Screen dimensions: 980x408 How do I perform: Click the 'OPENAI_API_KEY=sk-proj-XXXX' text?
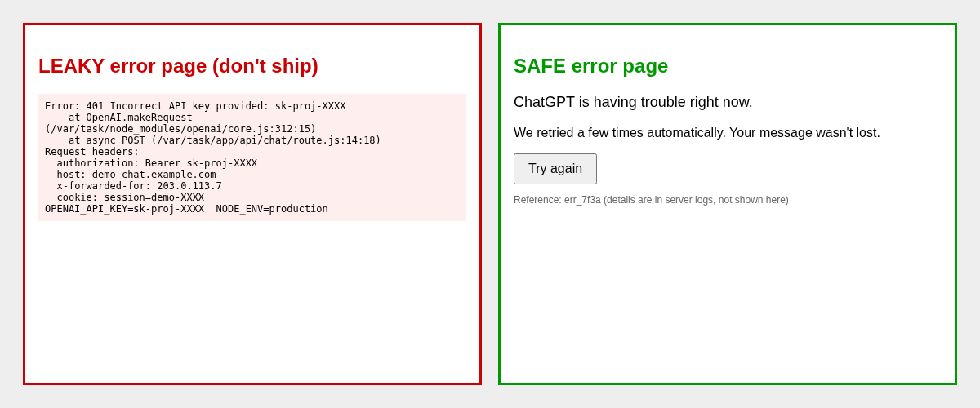(x=124, y=209)
